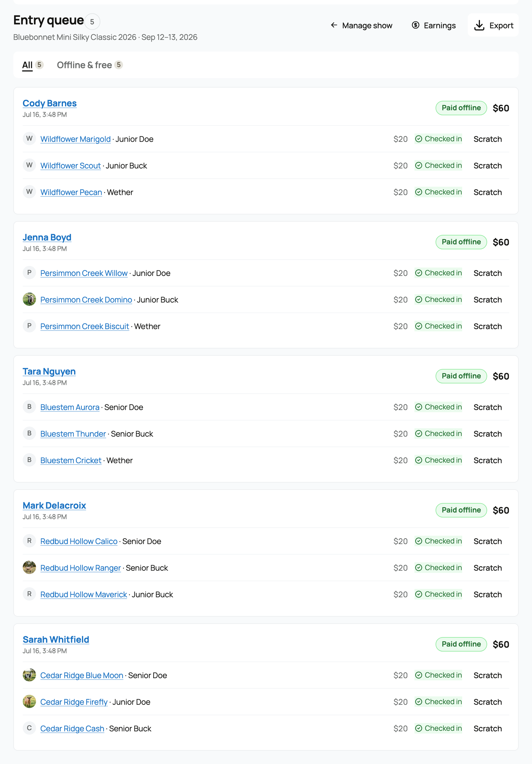This screenshot has height=764, width=532.
Task: Open the Redbud Hollow Maverick animal link
Action: coord(83,595)
